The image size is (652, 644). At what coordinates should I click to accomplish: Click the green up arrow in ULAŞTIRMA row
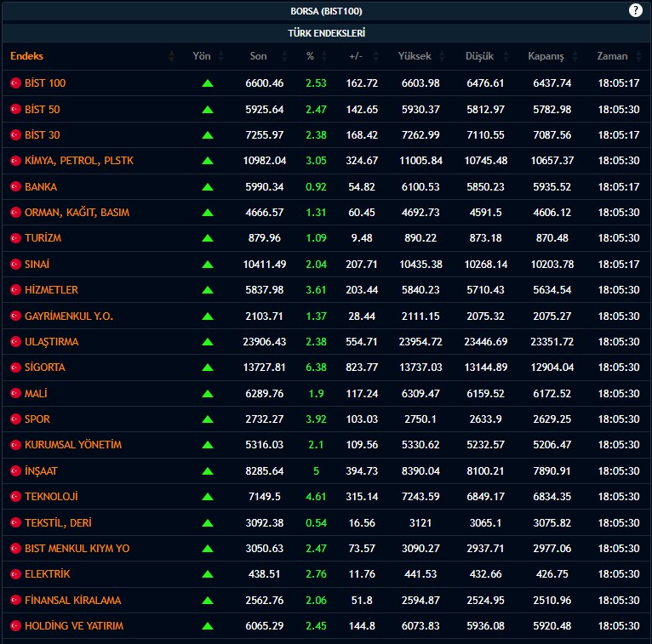[x=208, y=342]
